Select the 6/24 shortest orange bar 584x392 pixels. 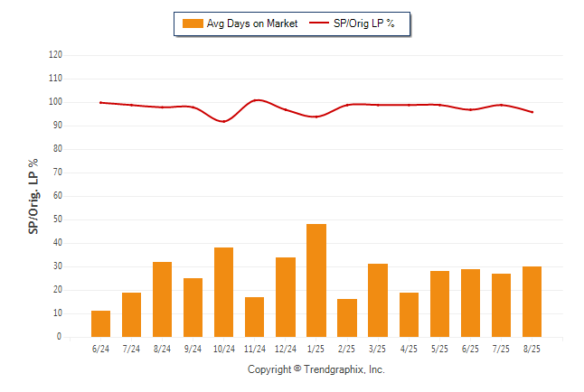tap(100, 324)
